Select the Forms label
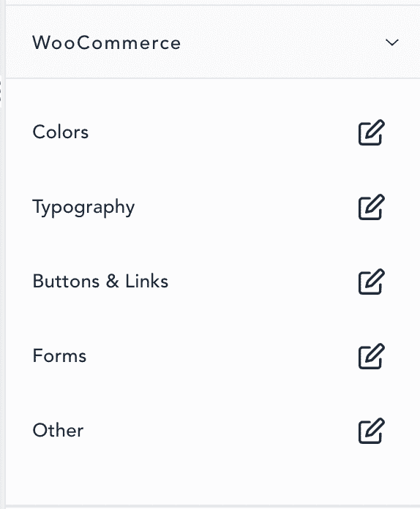Image resolution: width=420 pixels, height=509 pixels. click(59, 355)
